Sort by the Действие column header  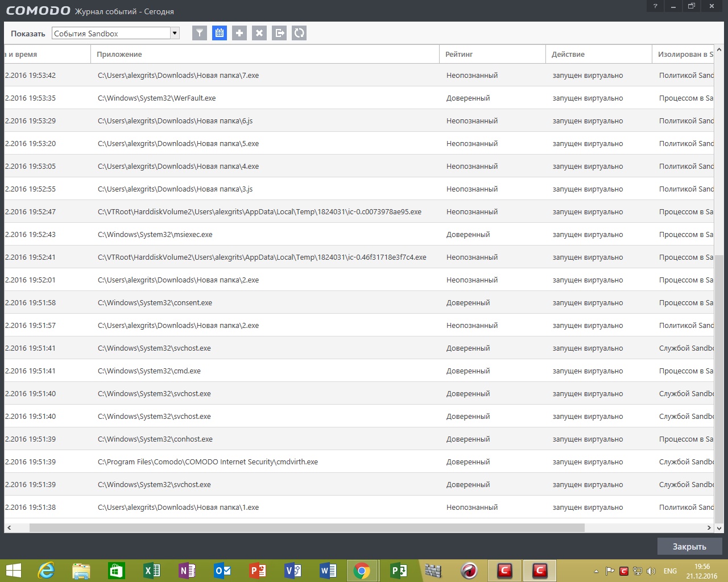click(x=599, y=54)
